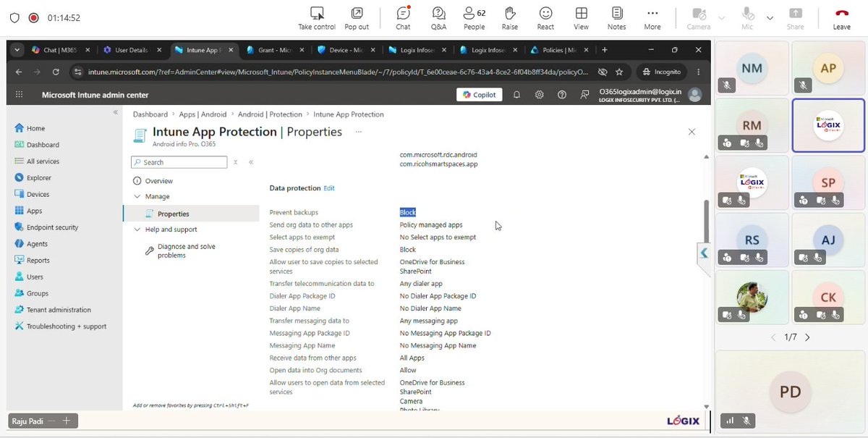Collapse the participant gallery side arrow
This screenshot has height=438, width=868.
(704, 253)
